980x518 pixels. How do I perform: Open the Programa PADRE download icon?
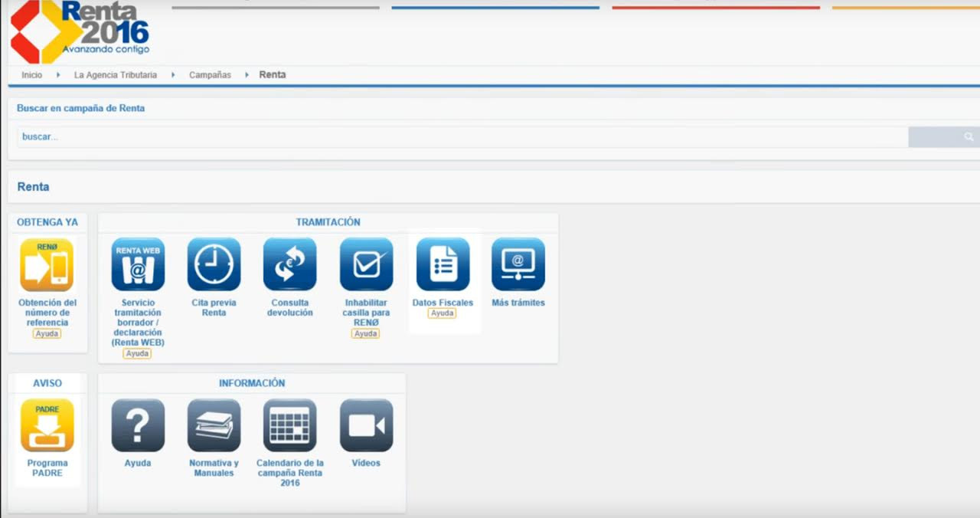coord(47,425)
